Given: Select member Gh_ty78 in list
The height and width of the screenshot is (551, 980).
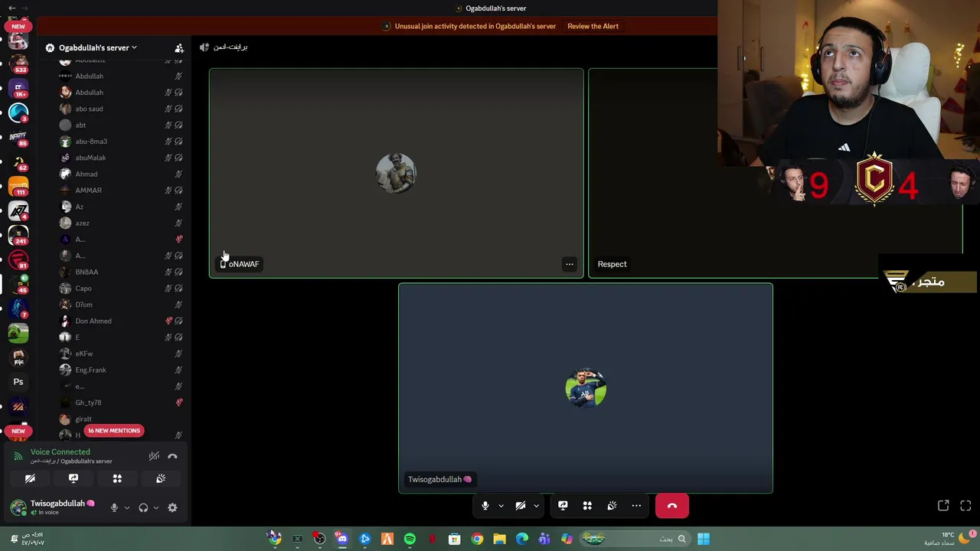Looking at the screenshot, I should point(121,403).
